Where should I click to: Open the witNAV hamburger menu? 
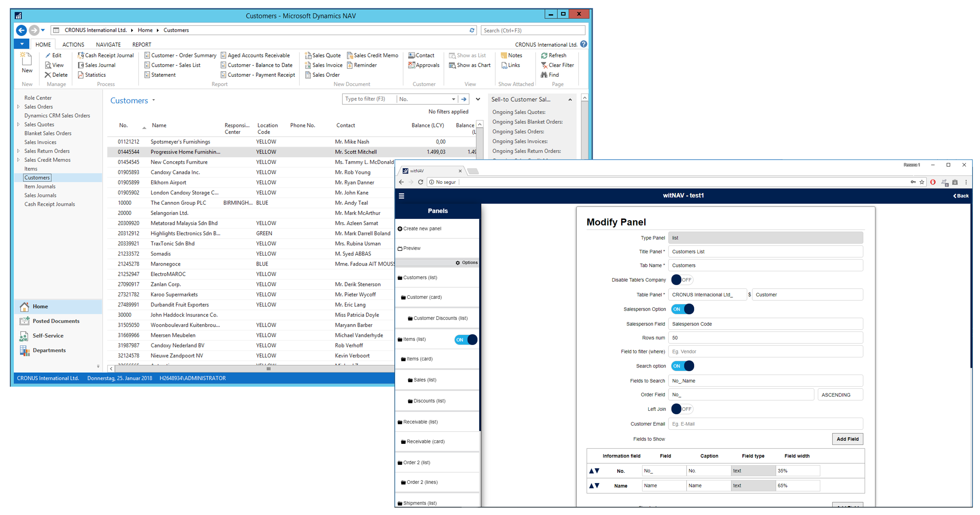tap(401, 196)
